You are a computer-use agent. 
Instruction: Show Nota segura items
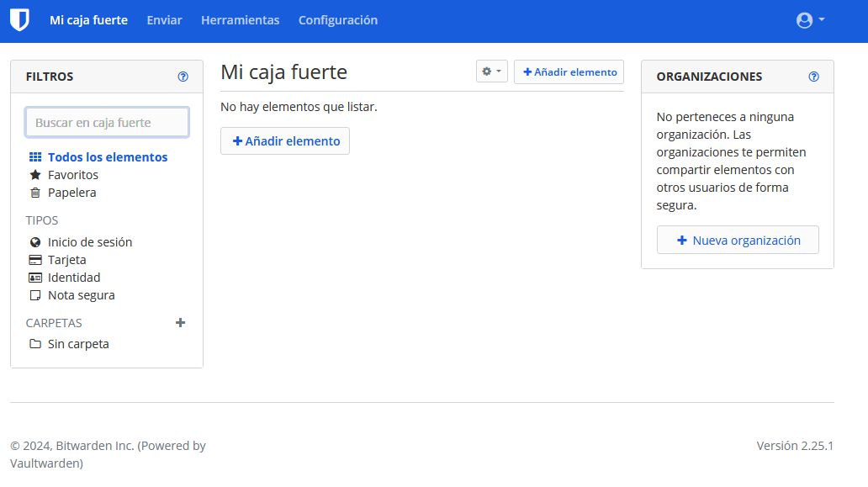[x=81, y=295]
